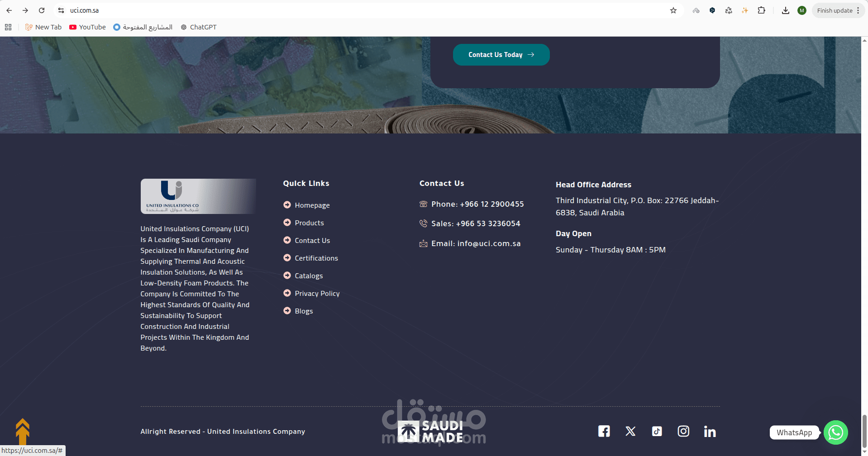This screenshot has width=868, height=456.
Task: Open the Catalogs quick link
Action: 309,275
